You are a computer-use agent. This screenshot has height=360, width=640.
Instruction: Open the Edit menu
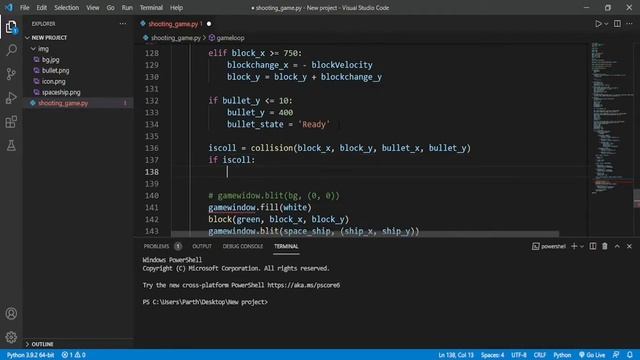pos(42,7)
